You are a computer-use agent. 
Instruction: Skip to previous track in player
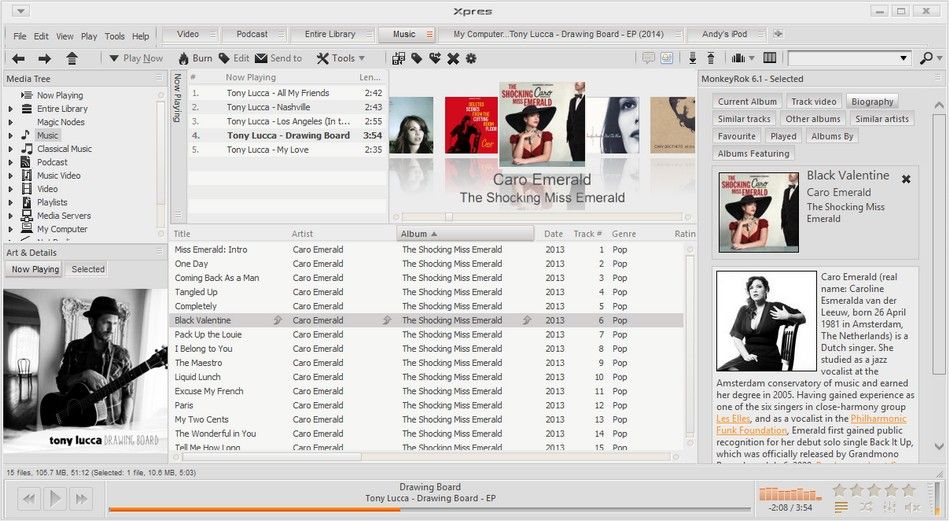pos(28,499)
